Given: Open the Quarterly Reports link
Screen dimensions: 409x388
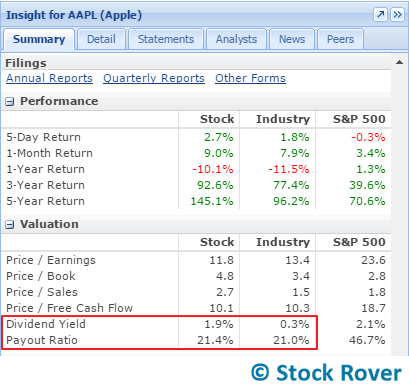Looking at the screenshot, I should point(154,78).
